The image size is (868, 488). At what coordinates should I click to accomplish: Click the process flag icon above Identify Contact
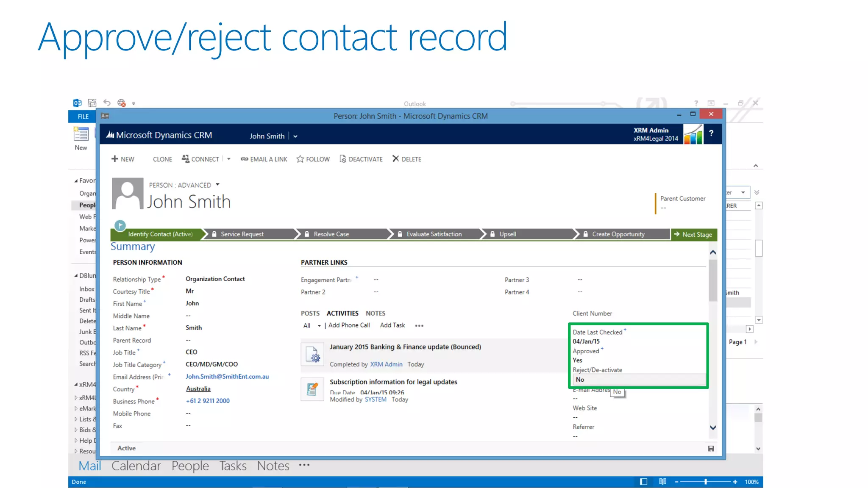[120, 225]
